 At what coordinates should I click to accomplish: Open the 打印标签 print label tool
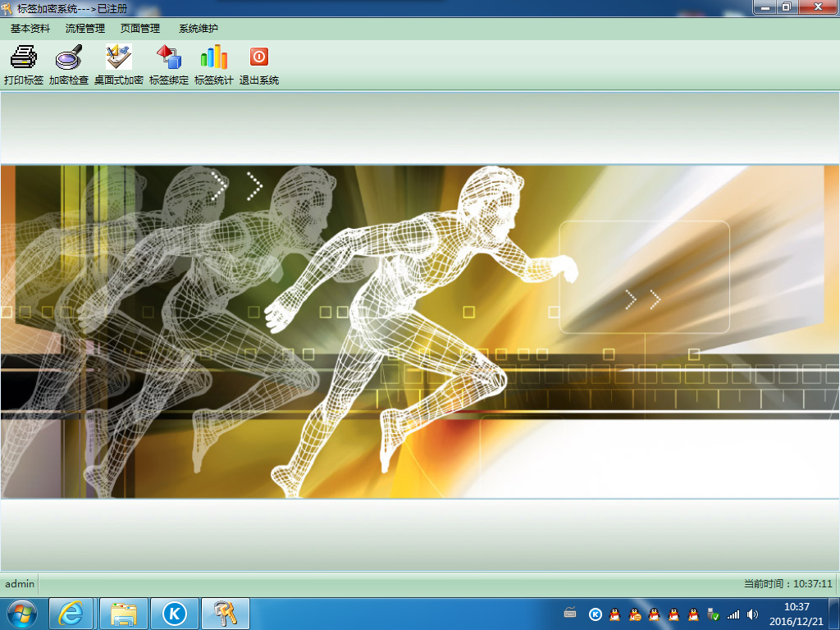(24, 65)
